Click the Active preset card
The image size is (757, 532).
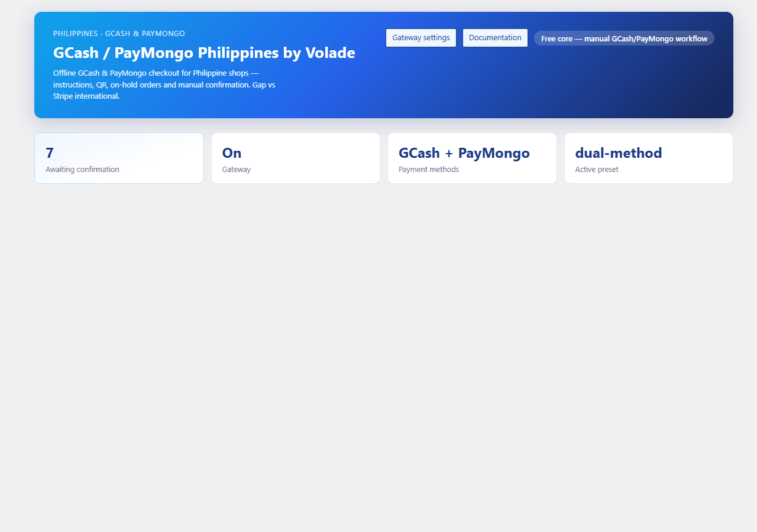[x=649, y=158]
